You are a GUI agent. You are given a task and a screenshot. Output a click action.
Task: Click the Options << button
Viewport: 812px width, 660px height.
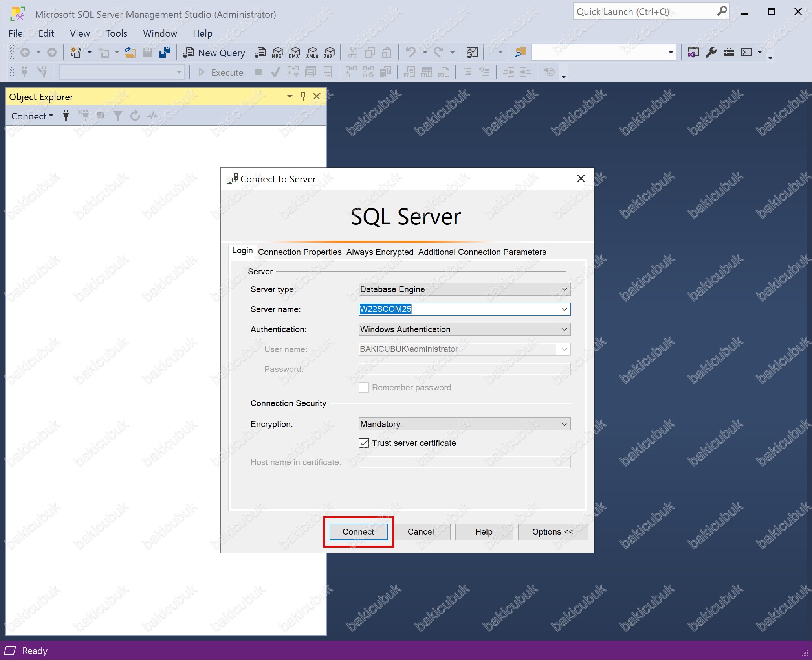click(x=553, y=532)
